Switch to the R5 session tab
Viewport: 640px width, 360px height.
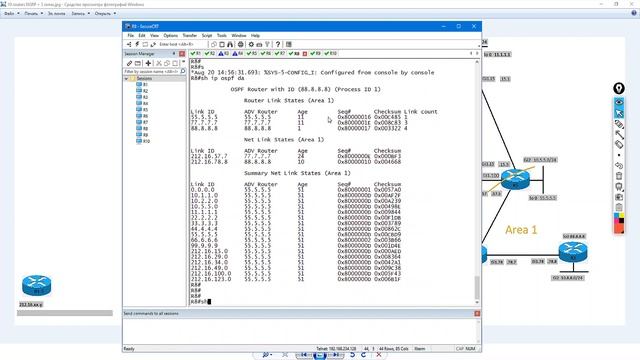(x=252, y=53)
